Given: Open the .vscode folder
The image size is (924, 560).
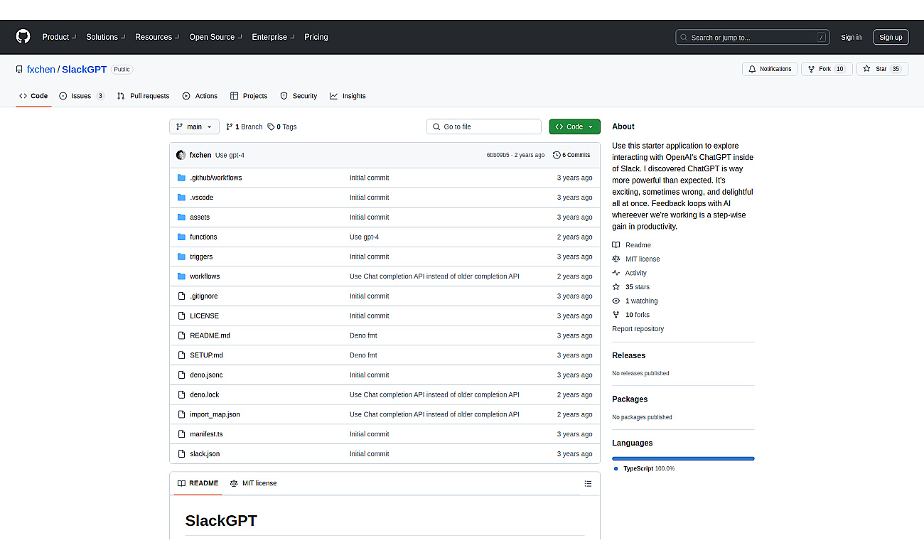Looking at the screenshot, I should pos(201,198).
